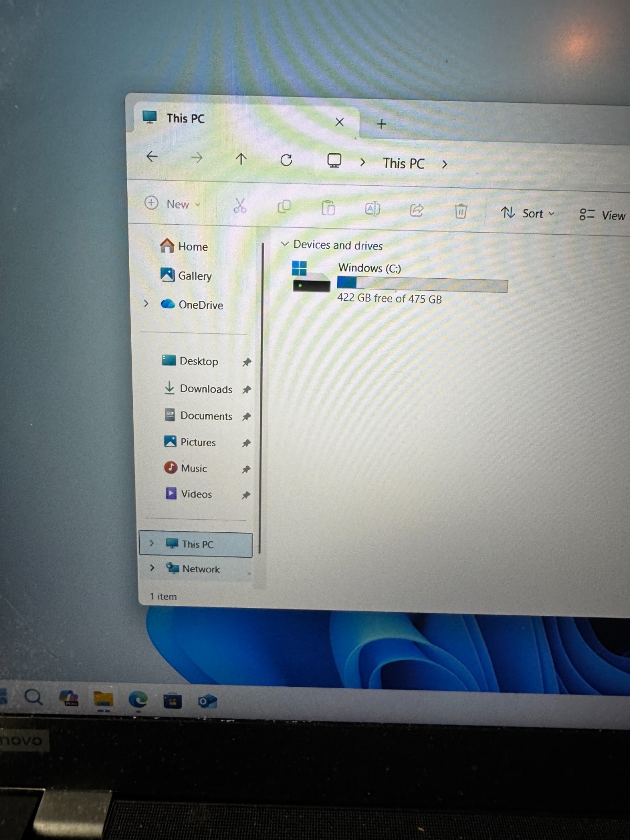Screen dimensions: 630x840
Task: Open pinned Music folder
Action: coord(186,467)
